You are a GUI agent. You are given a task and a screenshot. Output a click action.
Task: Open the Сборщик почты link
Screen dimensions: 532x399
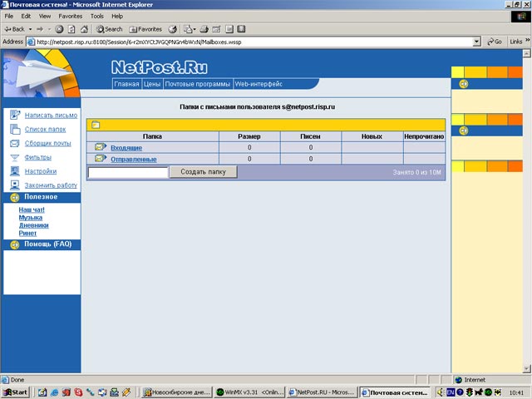coord(48,143)
